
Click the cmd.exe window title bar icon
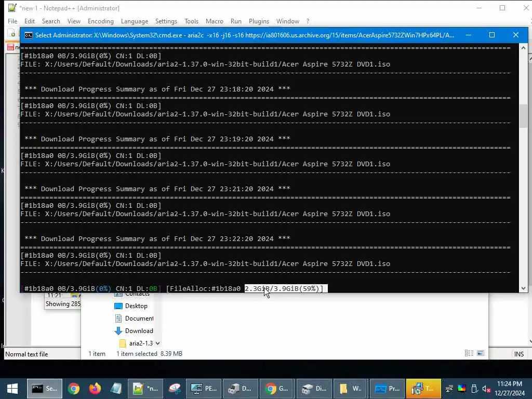point(29,35)
